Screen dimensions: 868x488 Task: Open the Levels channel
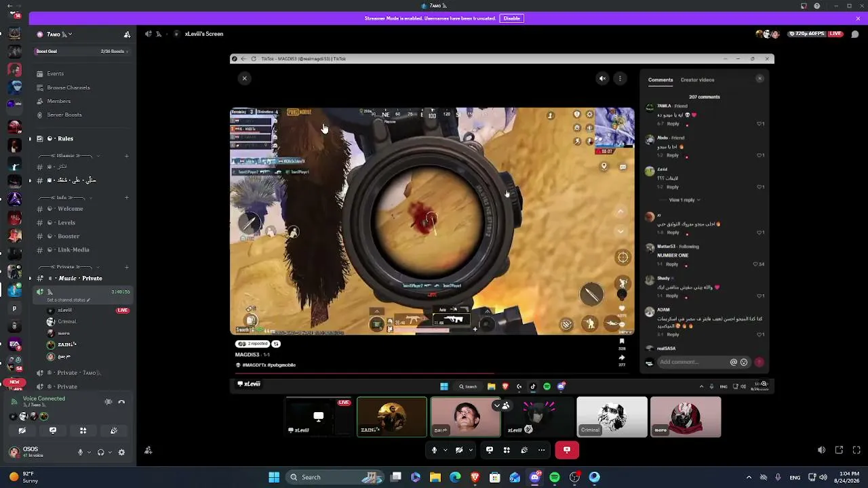point(82,222)
